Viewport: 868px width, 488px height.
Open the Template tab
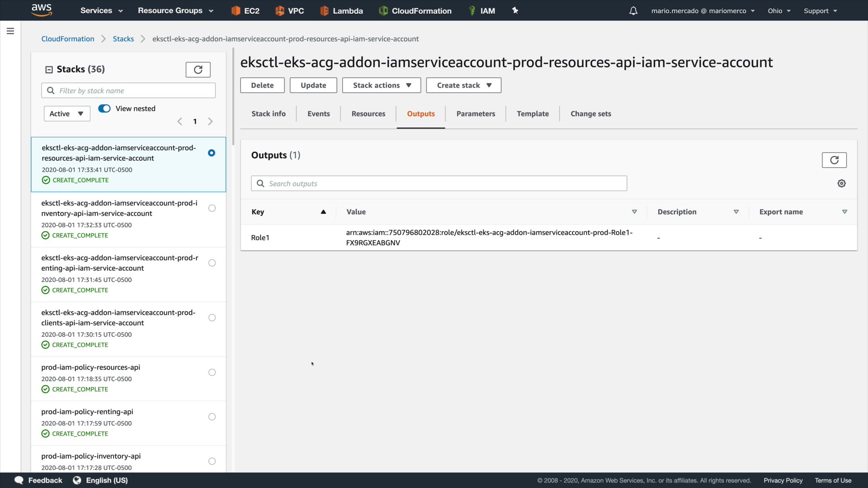pyautogui.click(x=532, y=114)
